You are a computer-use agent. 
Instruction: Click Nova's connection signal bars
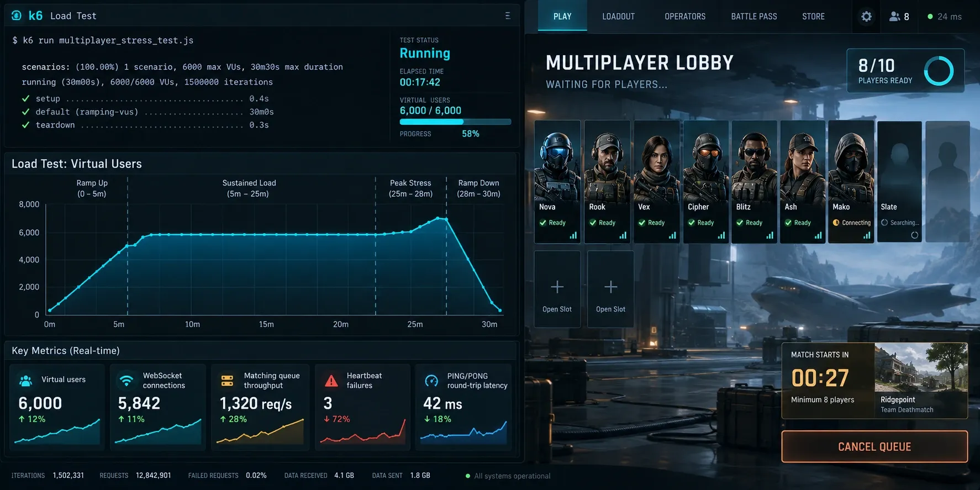pos(573,235)
